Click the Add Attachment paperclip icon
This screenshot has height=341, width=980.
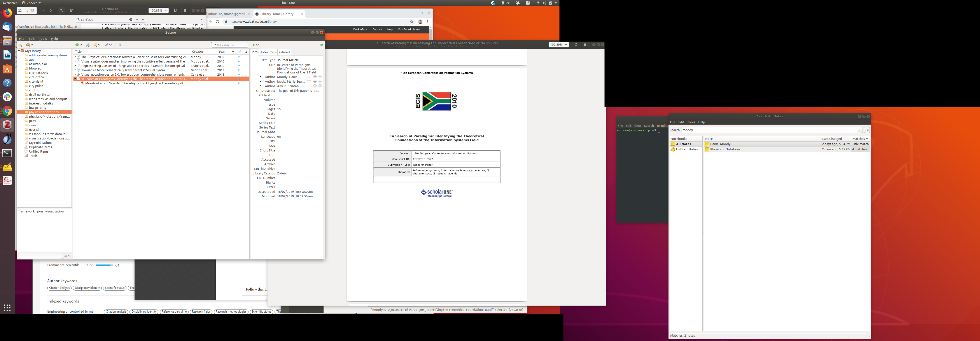coord(107,45)
